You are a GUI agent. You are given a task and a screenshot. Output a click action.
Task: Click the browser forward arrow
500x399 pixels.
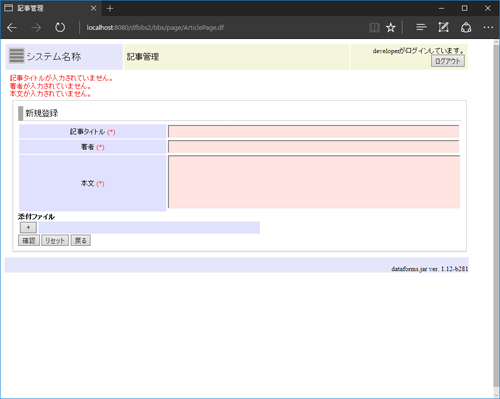(x=36, y=27)
